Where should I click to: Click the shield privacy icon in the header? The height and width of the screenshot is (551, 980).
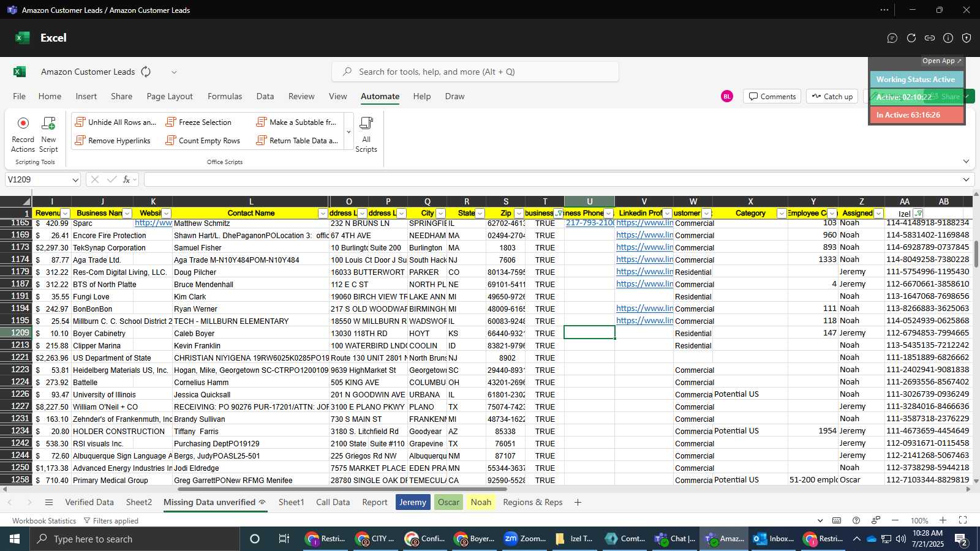[x=967, y=38]
